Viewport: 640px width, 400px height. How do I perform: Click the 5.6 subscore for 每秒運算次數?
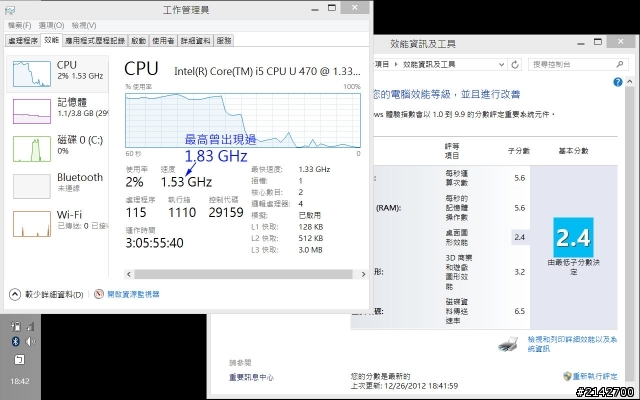pos(520,178)
